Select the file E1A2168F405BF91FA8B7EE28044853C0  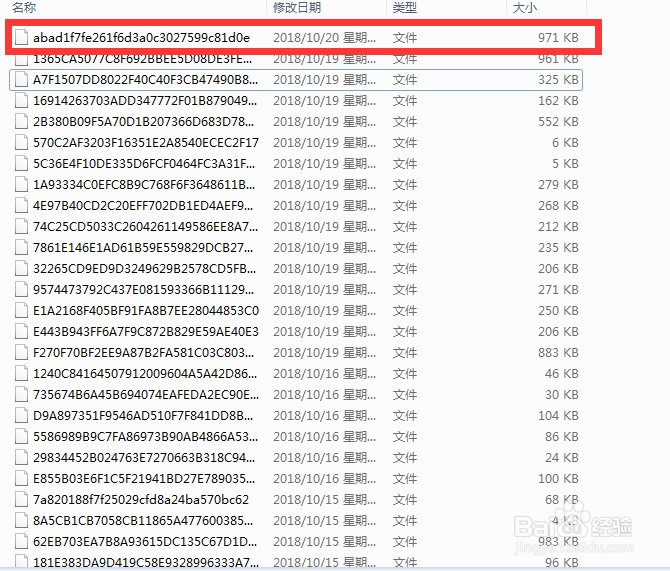coord(146,311)
